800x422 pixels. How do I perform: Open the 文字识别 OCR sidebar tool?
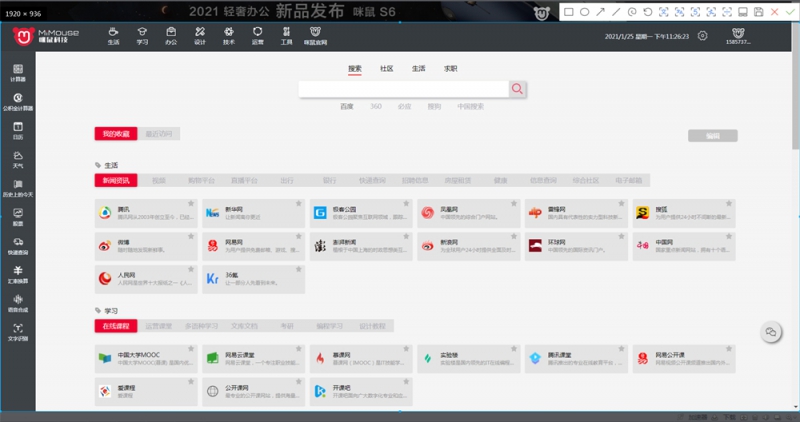click(x=18, y=332)
